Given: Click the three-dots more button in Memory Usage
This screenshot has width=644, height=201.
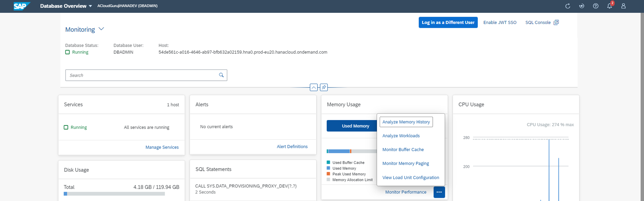Looking at the screenshot, I should click(439, 192).
